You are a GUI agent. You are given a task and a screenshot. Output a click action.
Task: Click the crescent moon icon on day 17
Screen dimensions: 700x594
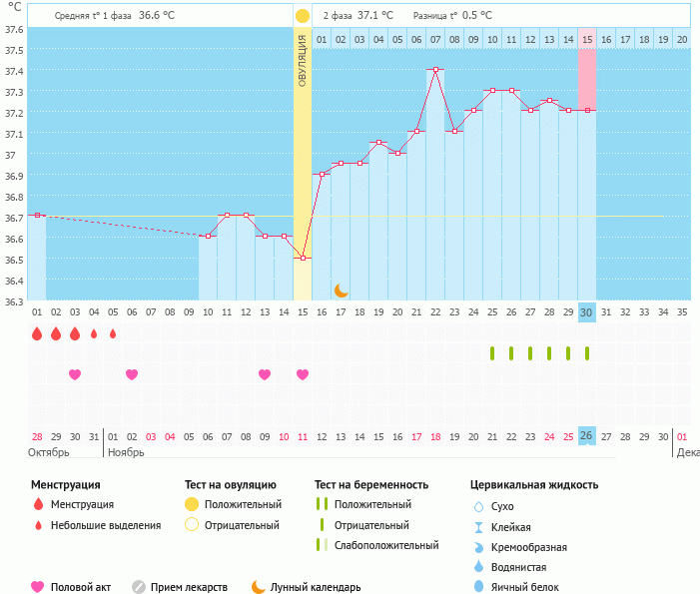(341, 290)
